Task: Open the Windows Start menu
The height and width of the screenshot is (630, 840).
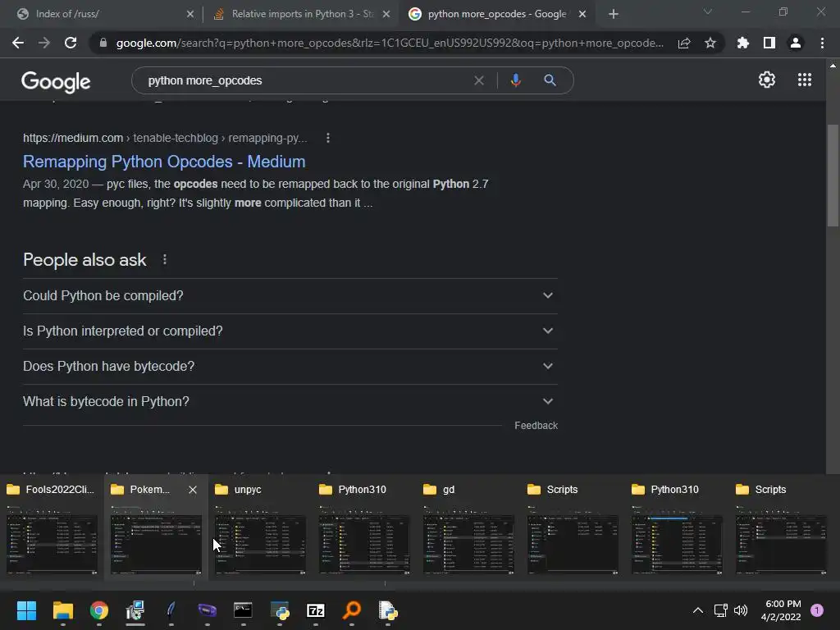Action: [26, 610]
